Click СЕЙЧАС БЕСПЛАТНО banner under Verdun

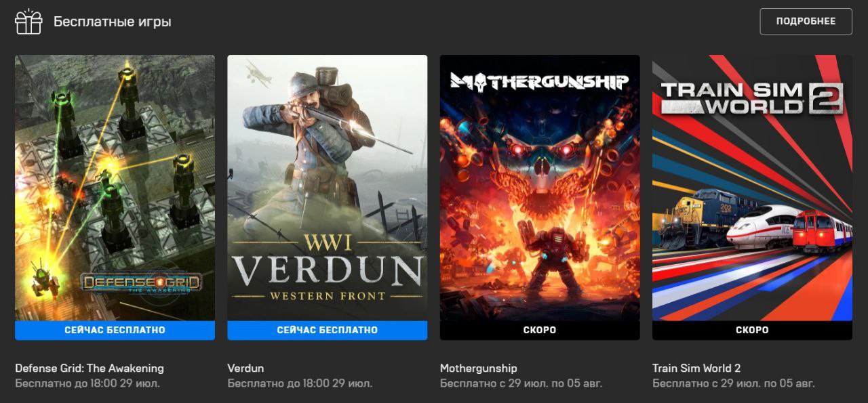327,331
